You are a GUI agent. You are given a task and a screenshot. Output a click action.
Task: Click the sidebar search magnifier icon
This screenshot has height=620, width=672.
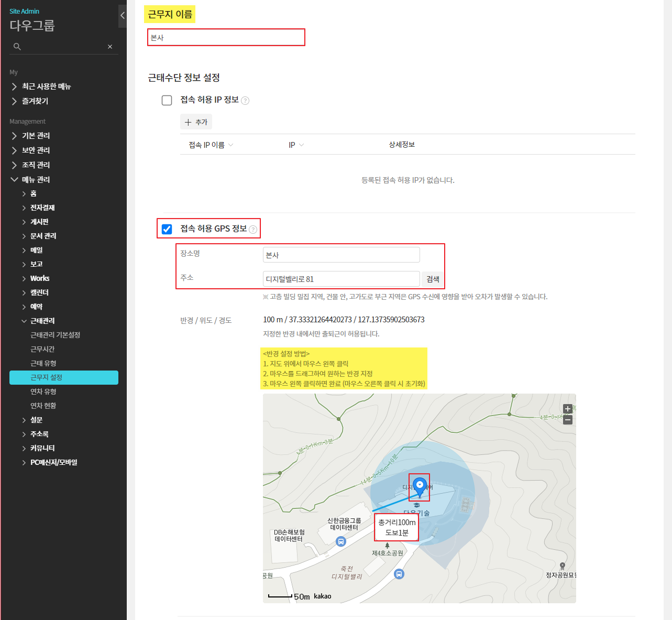point(17,47)
